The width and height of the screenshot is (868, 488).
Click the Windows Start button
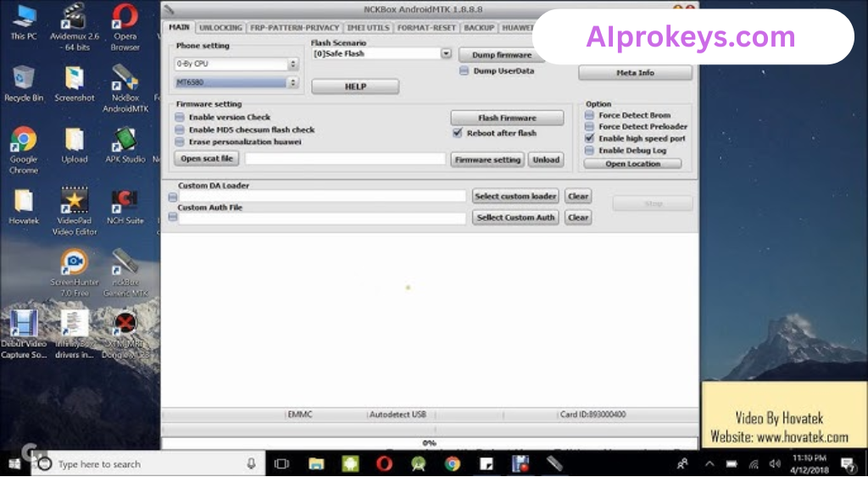coord(14,463)
